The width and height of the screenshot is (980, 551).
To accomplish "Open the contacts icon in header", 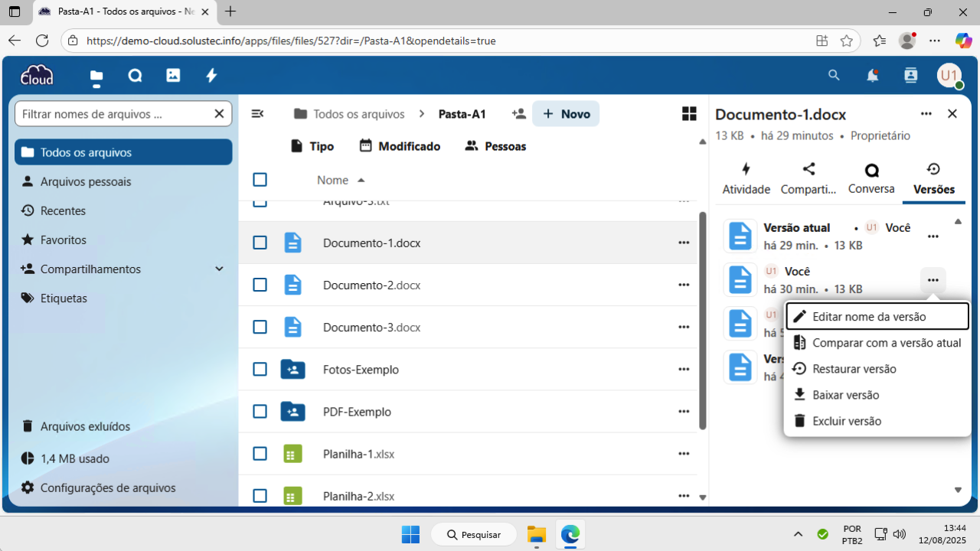I will [x=910, y=75].
